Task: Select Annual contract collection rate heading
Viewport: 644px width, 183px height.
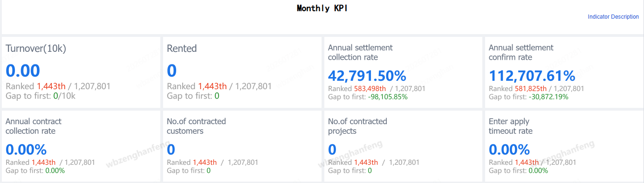Action: pos(34,126)
